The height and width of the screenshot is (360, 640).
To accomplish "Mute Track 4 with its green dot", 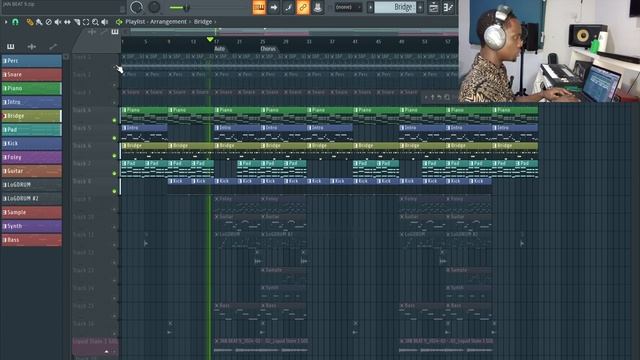I will [114, 120].
